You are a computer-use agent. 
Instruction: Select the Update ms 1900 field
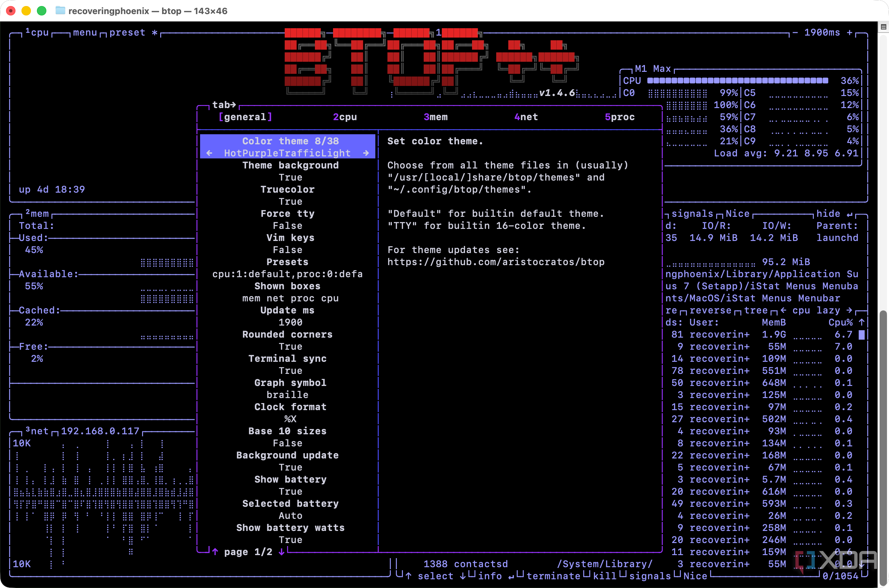(x=287, y=316)
